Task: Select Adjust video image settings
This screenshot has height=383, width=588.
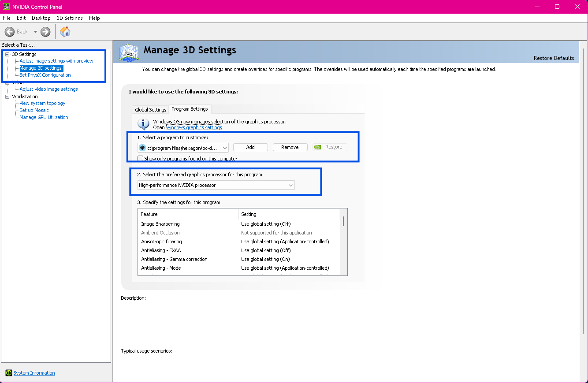Action: pos(48,89)
